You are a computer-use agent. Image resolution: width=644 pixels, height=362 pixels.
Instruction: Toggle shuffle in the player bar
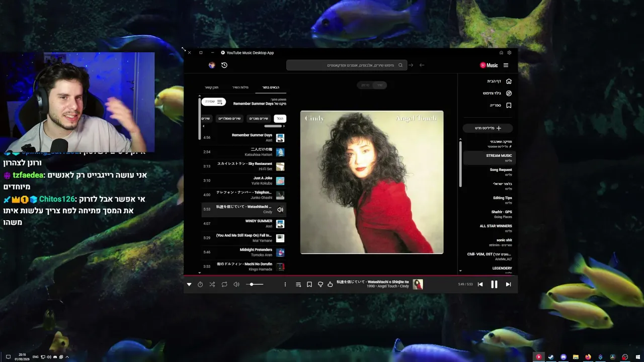tap(212, 284)
